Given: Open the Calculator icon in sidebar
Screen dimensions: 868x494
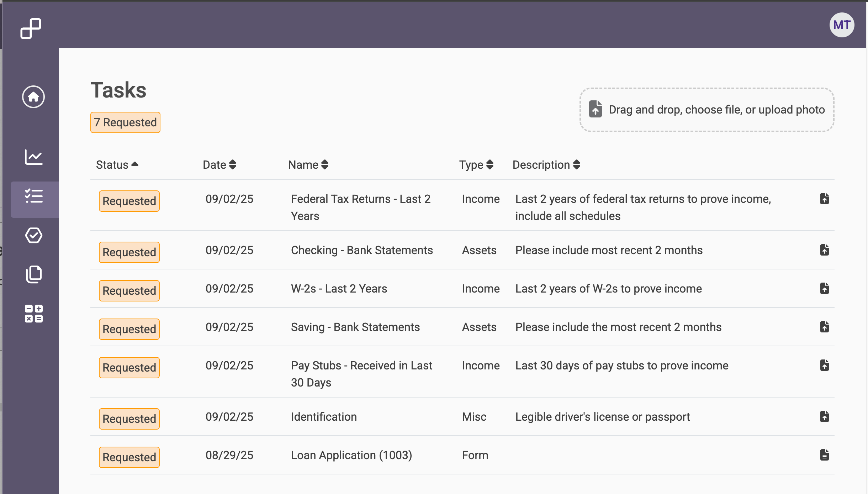Looking at the screenshot, I should (33, 314).
